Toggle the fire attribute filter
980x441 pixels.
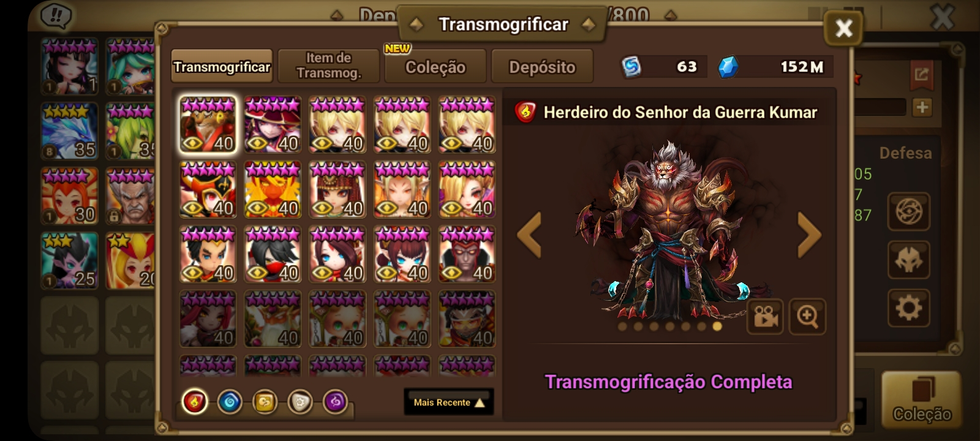195,402
